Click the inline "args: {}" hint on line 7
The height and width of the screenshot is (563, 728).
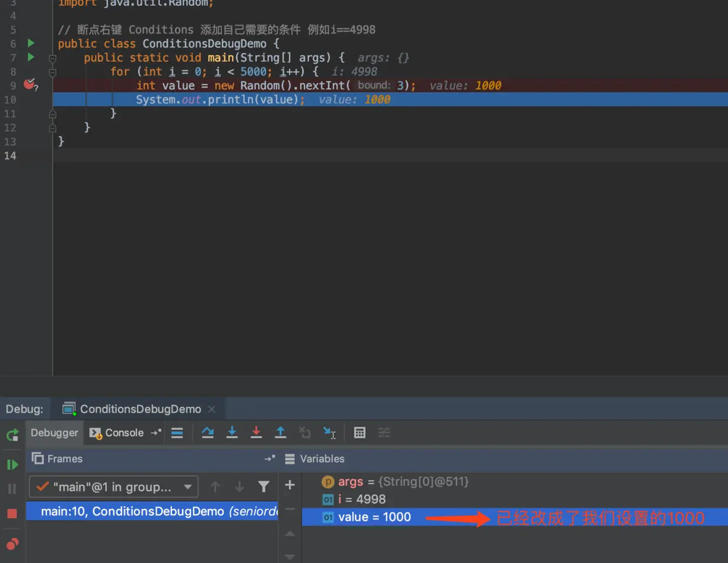pos(383,58)
